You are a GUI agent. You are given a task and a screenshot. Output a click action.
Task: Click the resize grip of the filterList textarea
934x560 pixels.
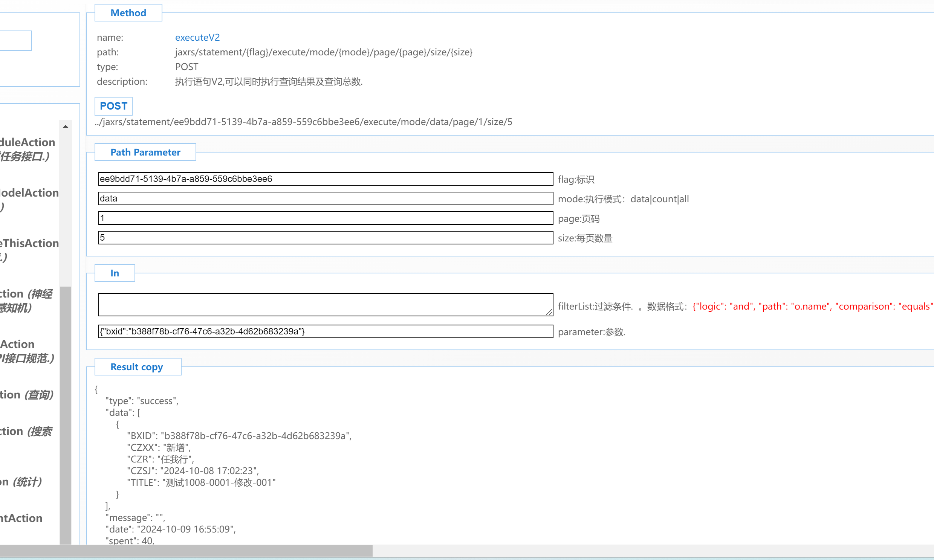pyautogui.click(x=549, y=312)
